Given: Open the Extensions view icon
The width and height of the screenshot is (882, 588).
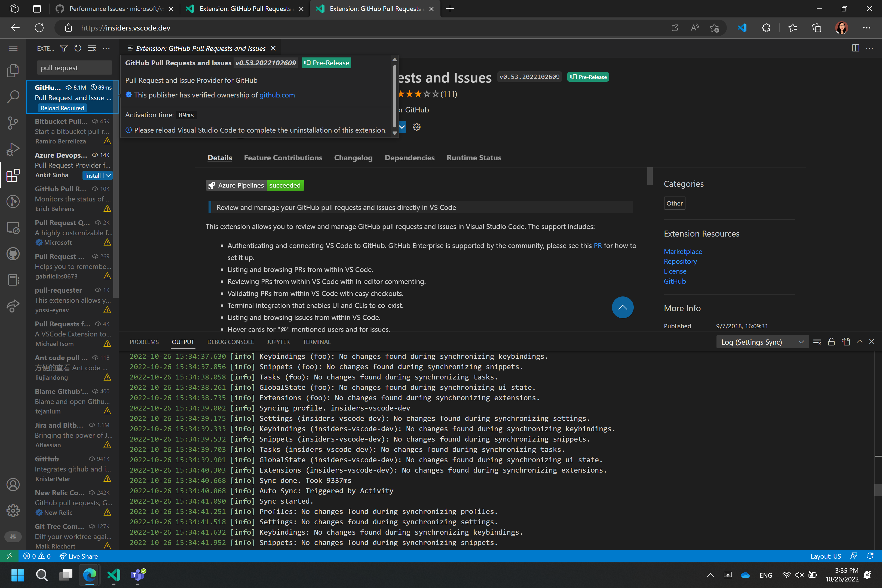Looking at the screenshot, I should [13, 175].
